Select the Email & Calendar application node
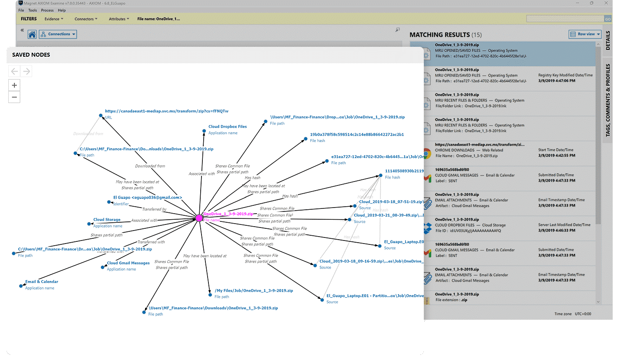 (20, 286)
